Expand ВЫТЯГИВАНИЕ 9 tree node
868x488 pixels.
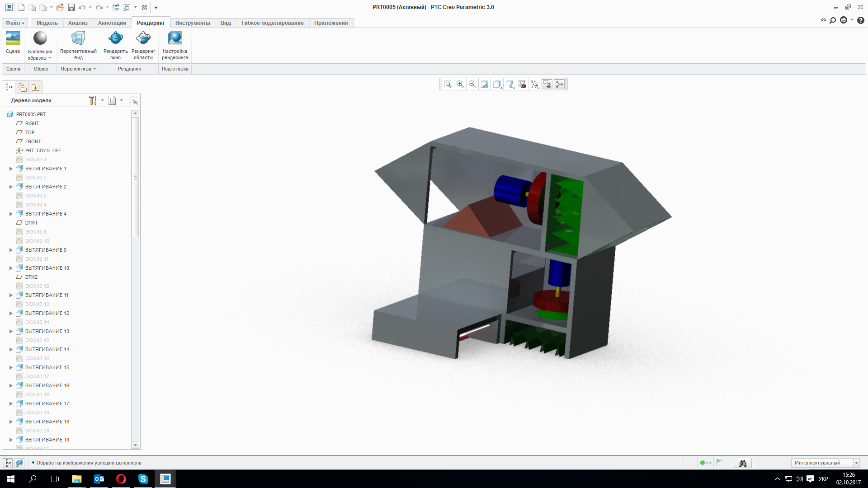11,250
